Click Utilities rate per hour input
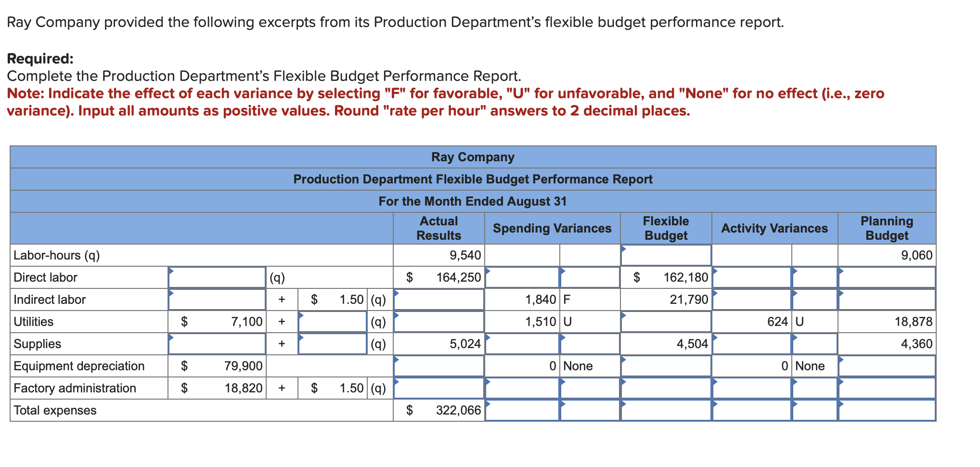Image resolution: width=980 pixels, height=467 pixels. [333, 322]
